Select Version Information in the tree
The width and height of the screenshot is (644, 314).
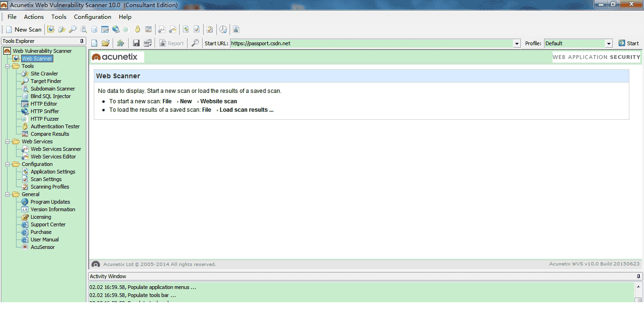pyautogui.click(x=53, y=209)
